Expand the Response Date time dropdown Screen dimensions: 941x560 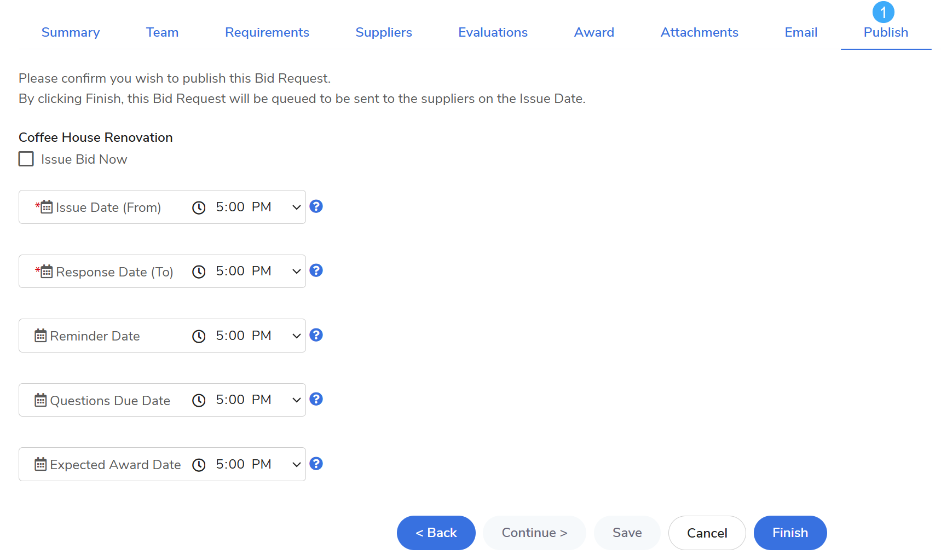(296, 272)
